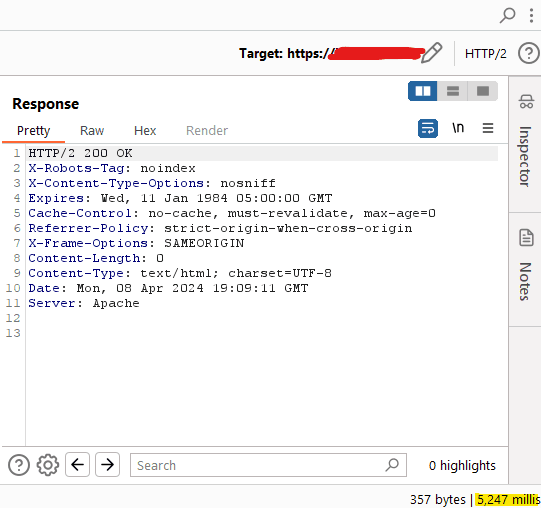Go to next search match
541x508 pixels.
click(107, 465)
